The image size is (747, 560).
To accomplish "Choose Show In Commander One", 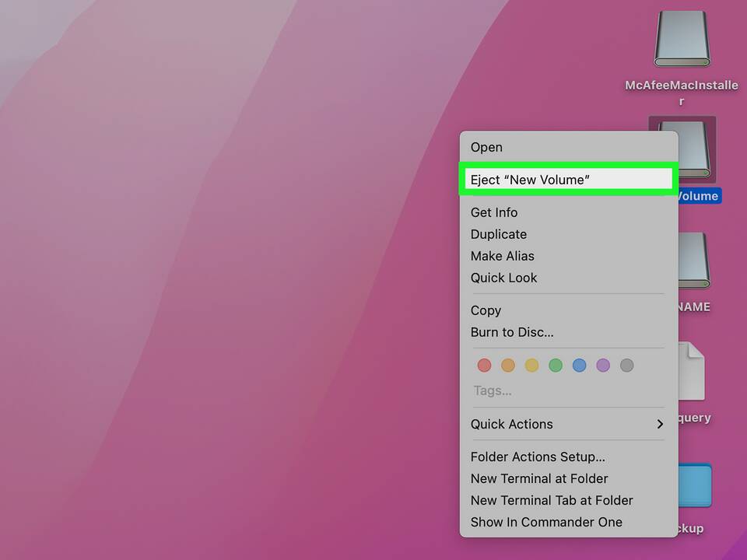I will coord(546,522).
